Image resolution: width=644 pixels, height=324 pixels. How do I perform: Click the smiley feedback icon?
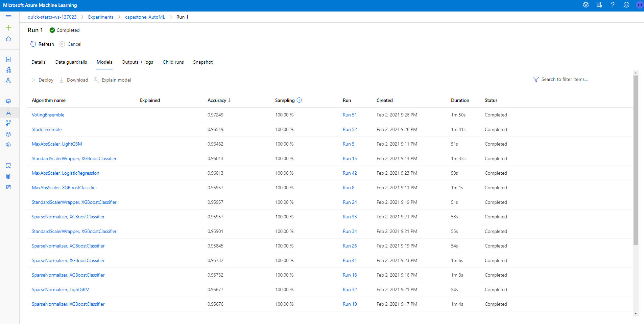coord(626,5)
